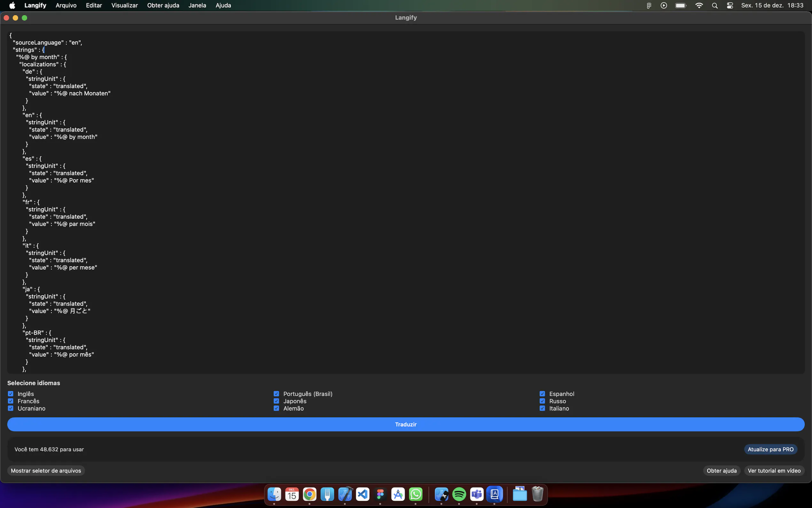The height and width of the screenshot is (508, 812).
Task: Toggle the Português (Brasil) checkbox
Action: coord(276,394)
